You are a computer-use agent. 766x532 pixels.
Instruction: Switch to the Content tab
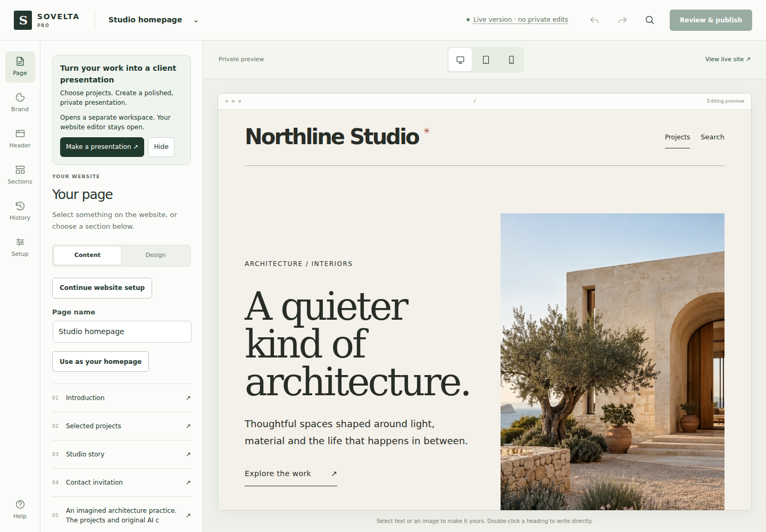coord(88,255)
